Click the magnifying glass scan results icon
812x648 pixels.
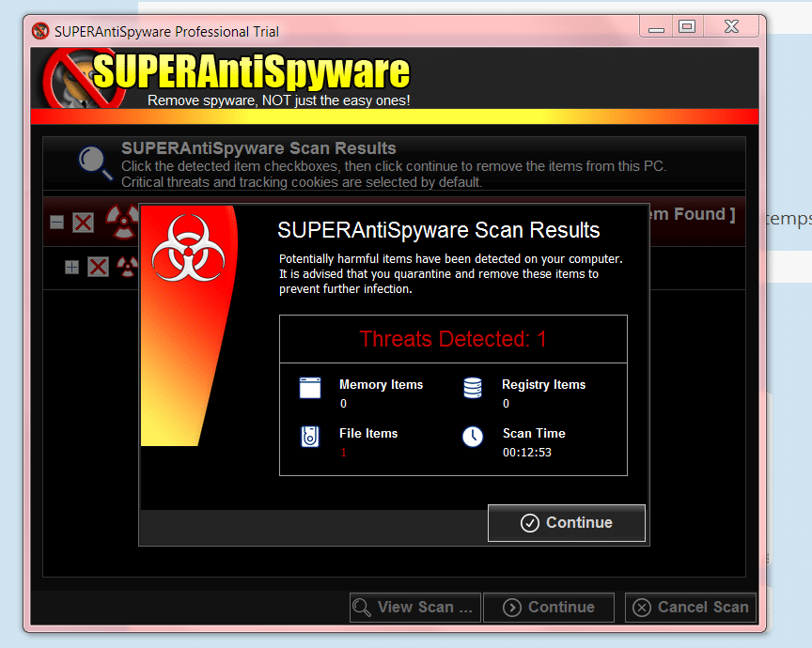(x=95, y=163)
